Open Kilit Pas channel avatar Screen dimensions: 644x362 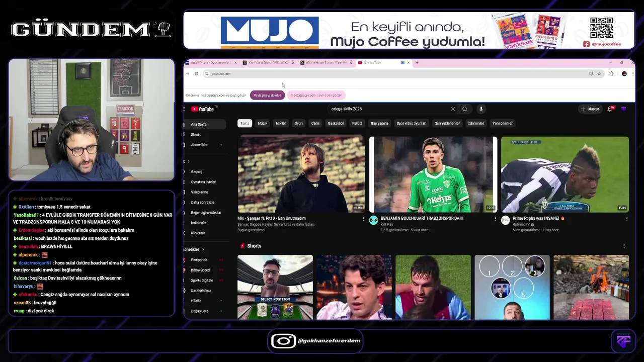click(x=373, y=220)
